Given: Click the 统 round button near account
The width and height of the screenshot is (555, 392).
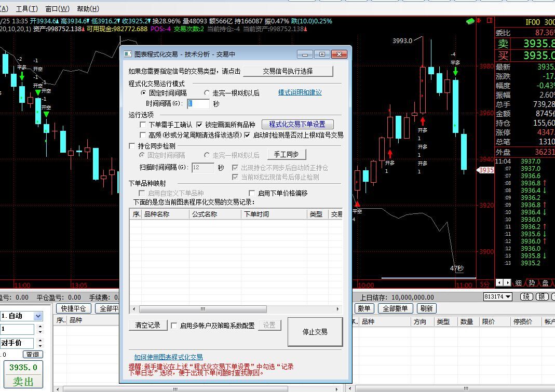Looking at the screenshot, I should (526, 296).
